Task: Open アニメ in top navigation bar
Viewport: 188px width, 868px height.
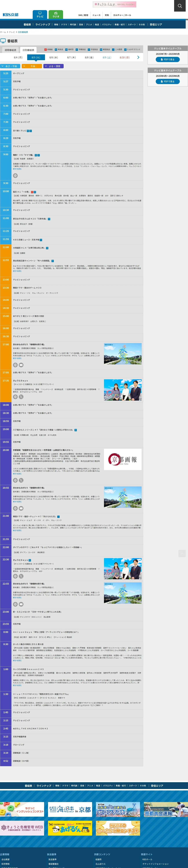Action: [x=89, y=25]
